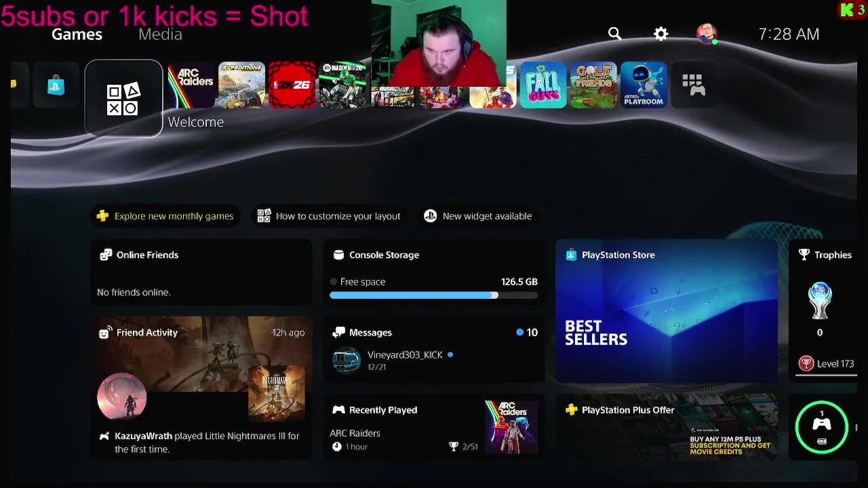Screen dimensions: 868x488
Task: Open the Online Friends widget
Action: 201,272
